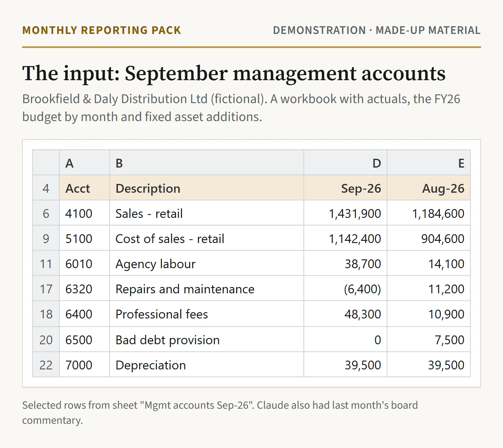Select column A header
This screenshot has height=448, width=503.
tap(84, 163)
